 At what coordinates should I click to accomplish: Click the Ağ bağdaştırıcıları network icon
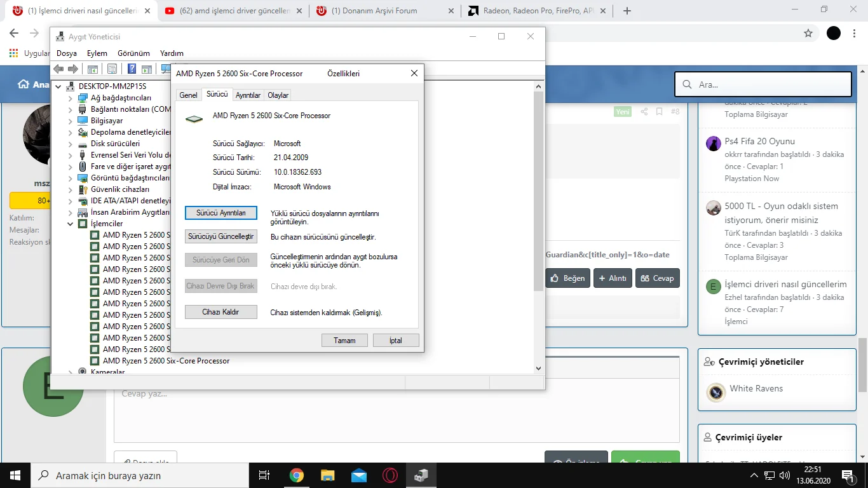pos(83,98)
